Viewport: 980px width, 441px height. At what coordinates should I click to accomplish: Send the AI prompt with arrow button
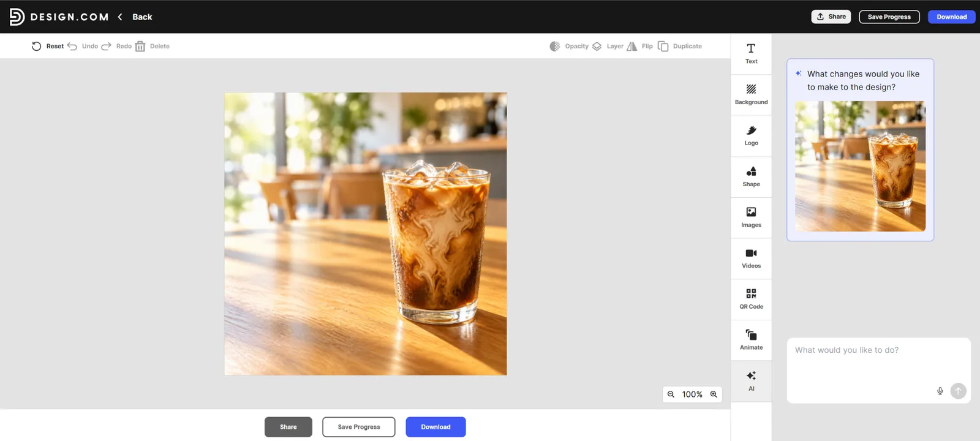coord(959,391)
